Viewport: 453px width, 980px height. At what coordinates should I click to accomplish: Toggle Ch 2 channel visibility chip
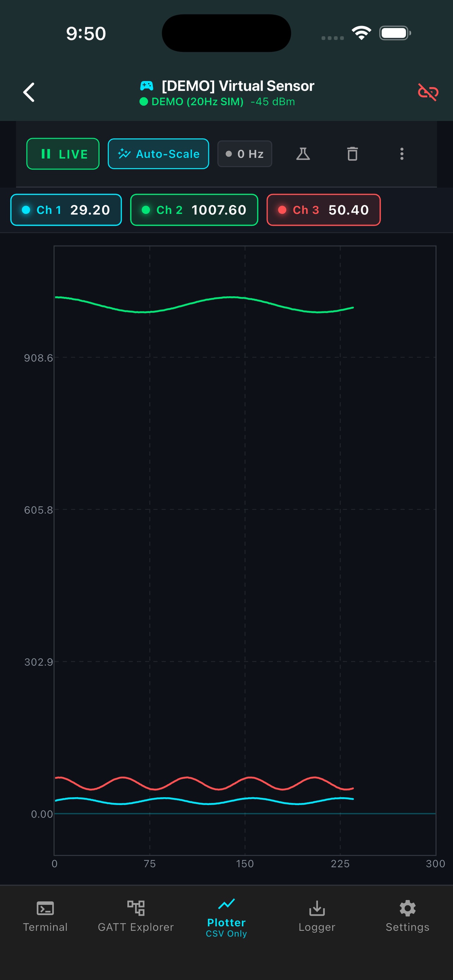coord(194,210)
